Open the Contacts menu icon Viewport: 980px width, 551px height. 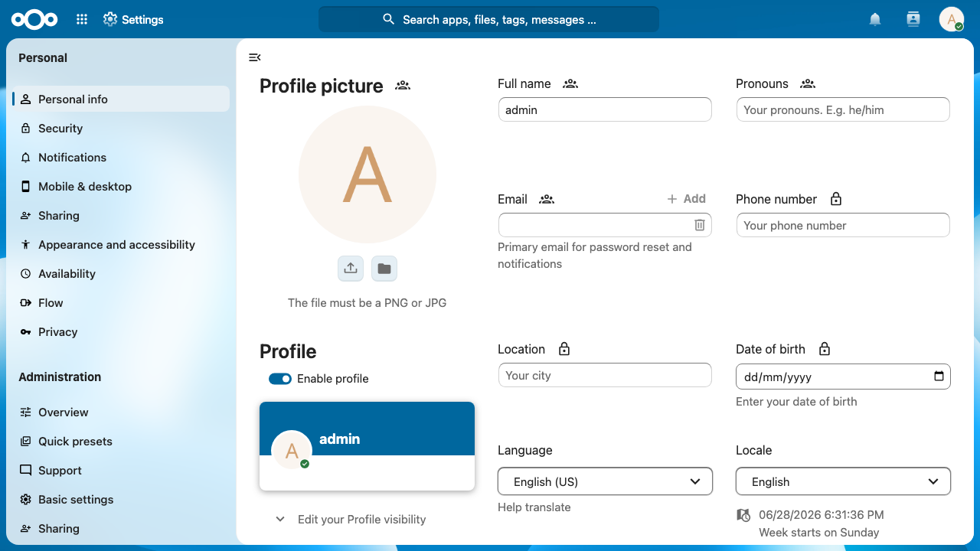(x=913, y=20)
